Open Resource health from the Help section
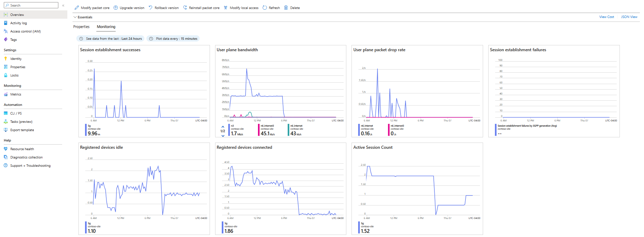Viewport: 644px width, 237px height. [22, 149]
